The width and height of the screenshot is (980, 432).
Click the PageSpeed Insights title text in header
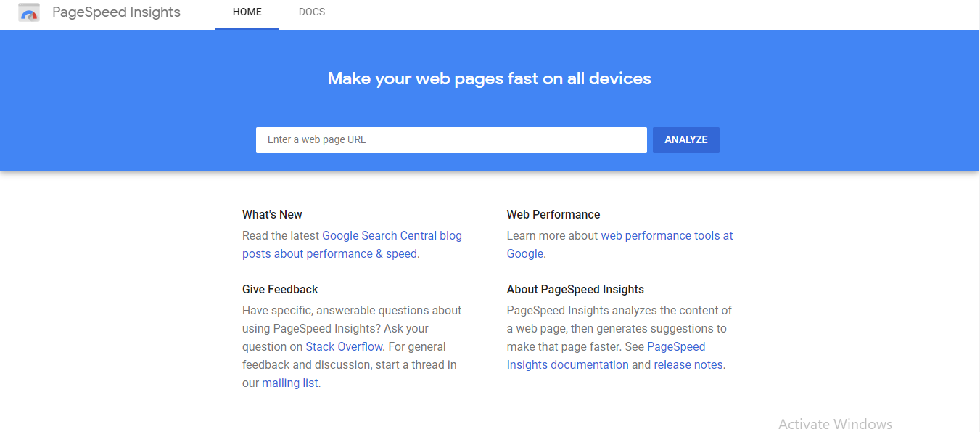point(116,12)
